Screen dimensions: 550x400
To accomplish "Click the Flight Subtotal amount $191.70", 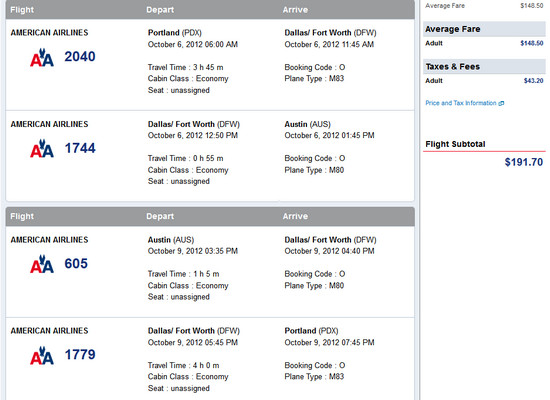I will point(524,162).
